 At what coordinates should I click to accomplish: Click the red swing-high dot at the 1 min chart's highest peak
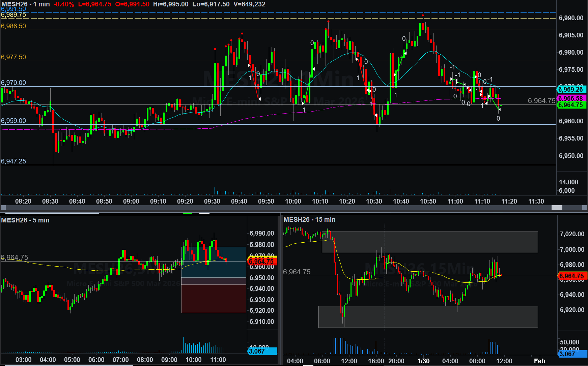(x=423, y=16)
